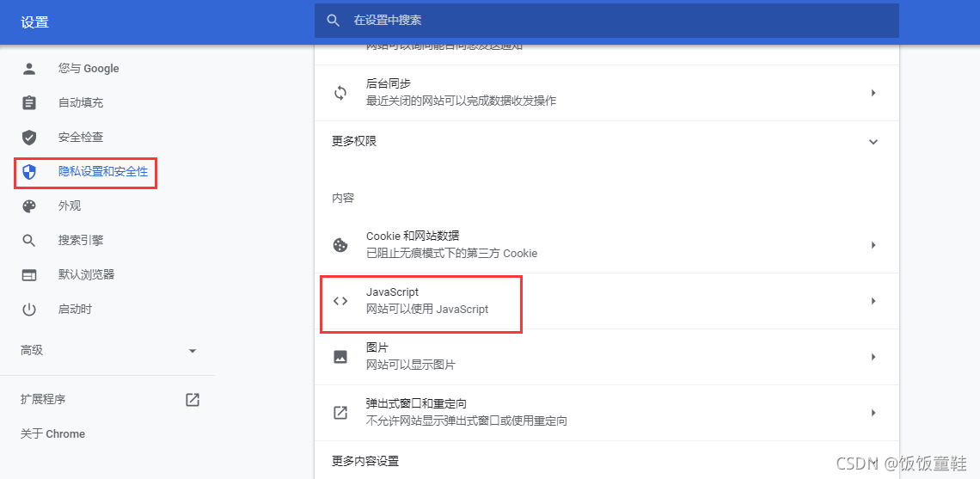Screen dimensions: 980x479
Task: Click the blue shield icon for 隐私设置和安全性
Action: tap(29, 172)
